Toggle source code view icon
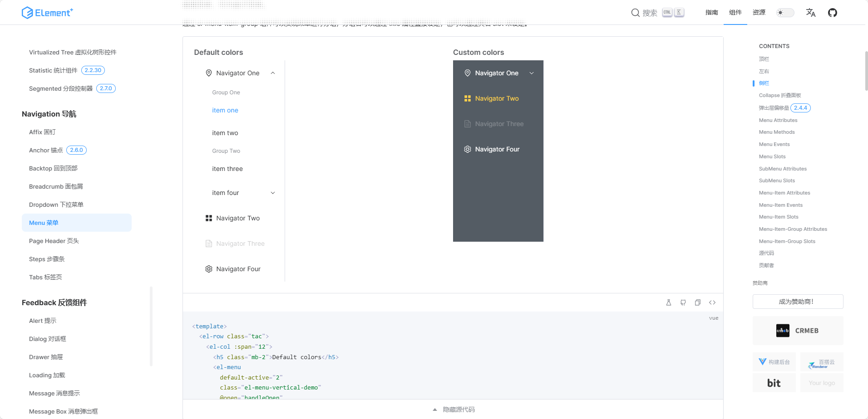The height and width of the screenshot is (419, 868). click(712, 302)
